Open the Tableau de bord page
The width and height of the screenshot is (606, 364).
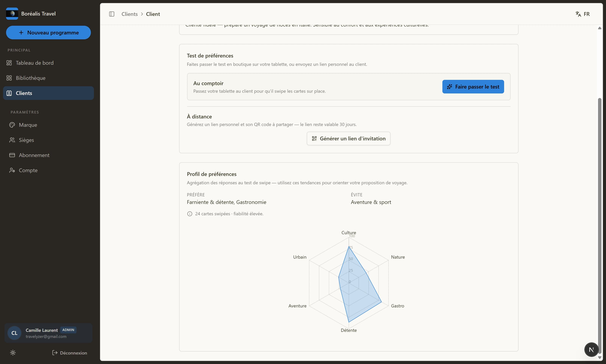48,63
